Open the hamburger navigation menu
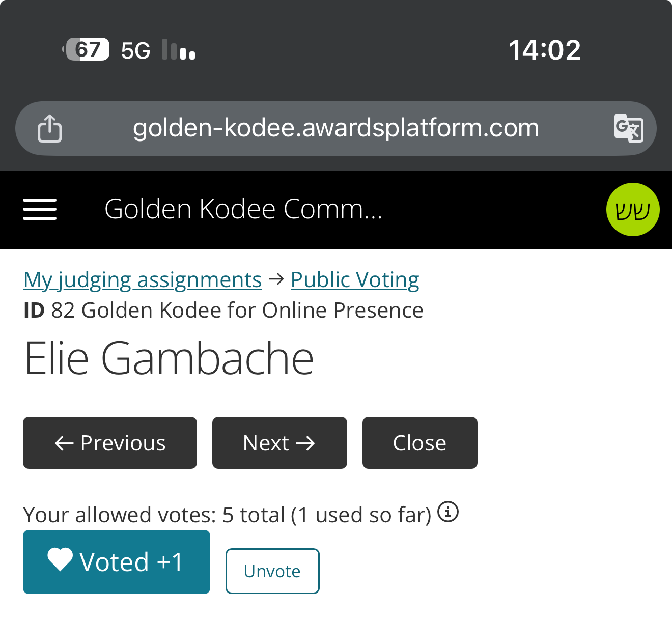Screen dimensions: 672x620 [40, 209]
